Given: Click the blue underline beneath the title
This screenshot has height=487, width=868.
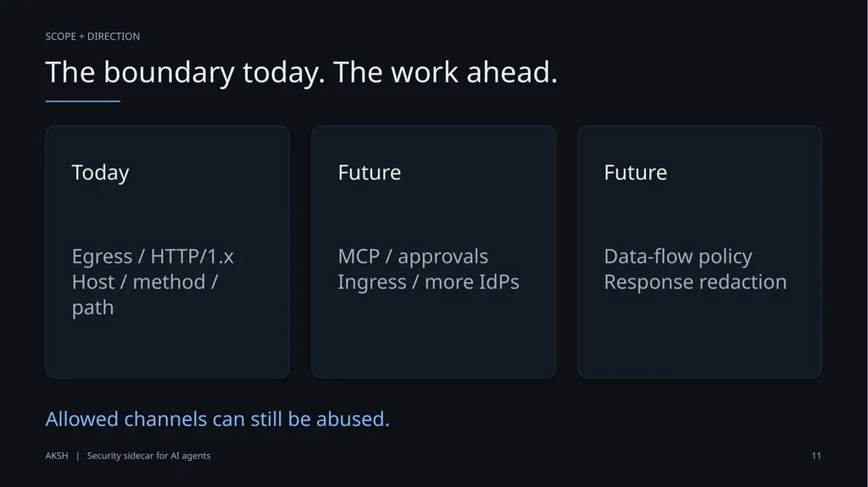Looking at the screenshot, I should click(82, 102).
